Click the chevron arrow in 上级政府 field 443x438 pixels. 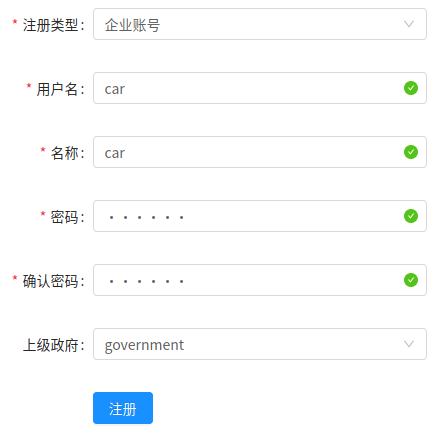coord(409,344)
